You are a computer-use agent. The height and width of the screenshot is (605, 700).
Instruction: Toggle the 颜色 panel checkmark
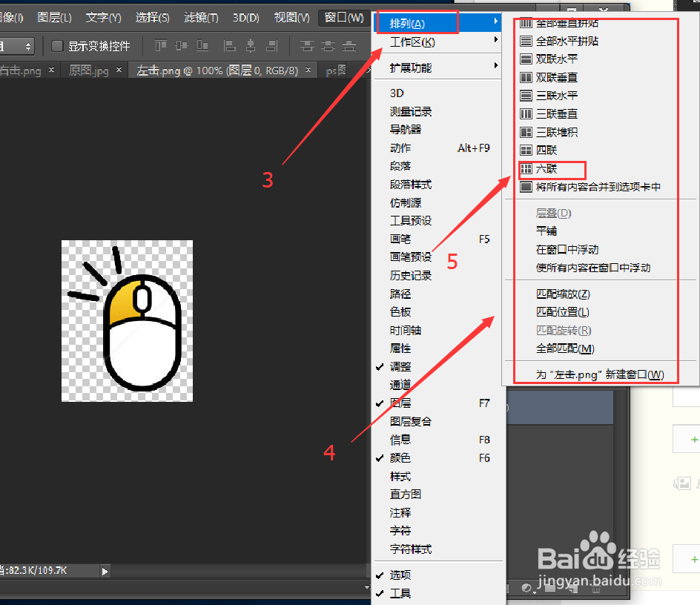click(400, 457)
